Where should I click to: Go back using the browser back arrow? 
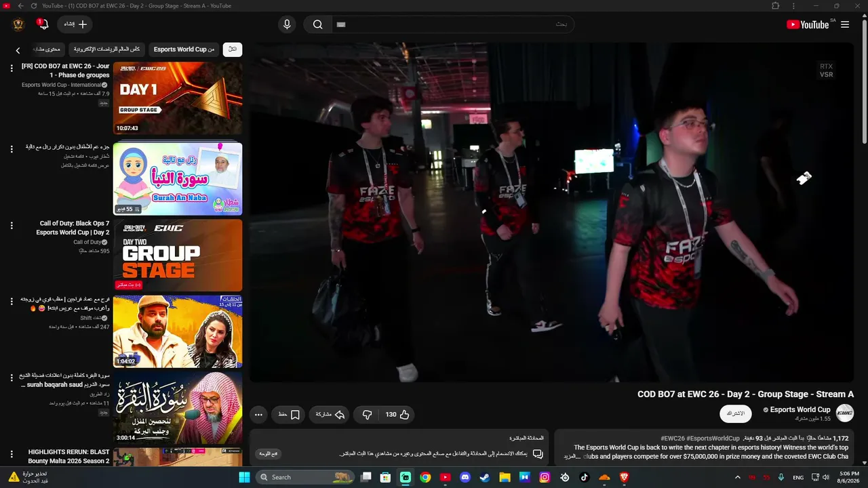pyautogui.click(x=20, y=6)
